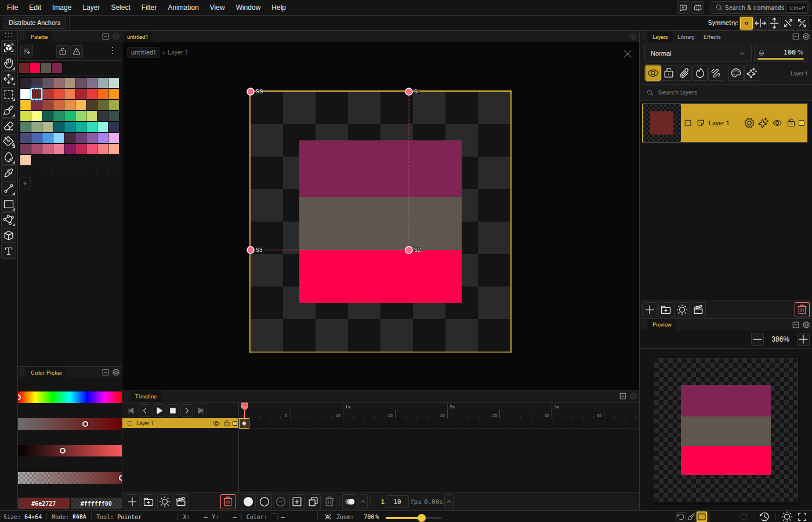The height and width of the screenshot is (522, 812).
Task: Open the Normal blend mode dropdown
Action: [x=698, y=53]
